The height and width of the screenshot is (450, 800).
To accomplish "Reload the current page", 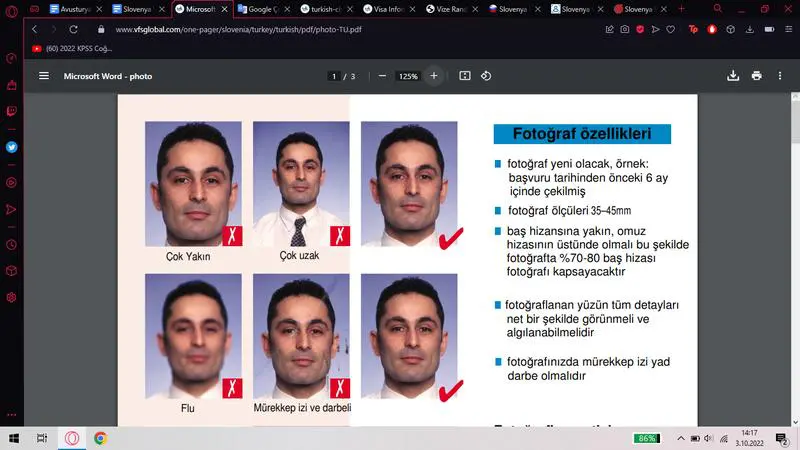I will [x=73, y=30].
